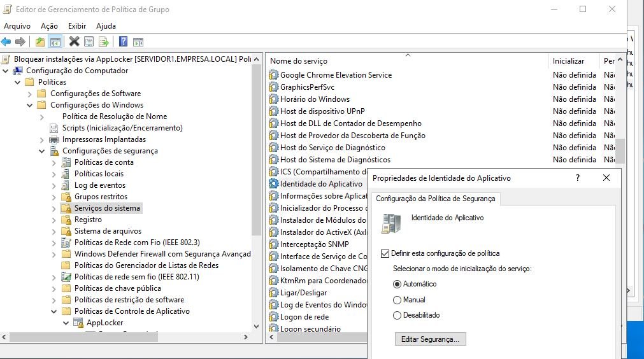Click tree pane vertical scrollbar down arrow
644x359 pixels.
tap(256, 327)
